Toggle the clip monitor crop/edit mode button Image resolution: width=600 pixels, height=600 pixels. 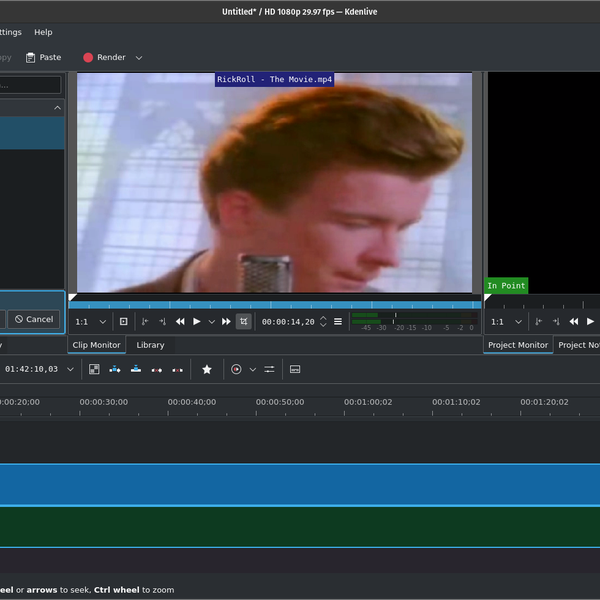click(x=243, y=321)
